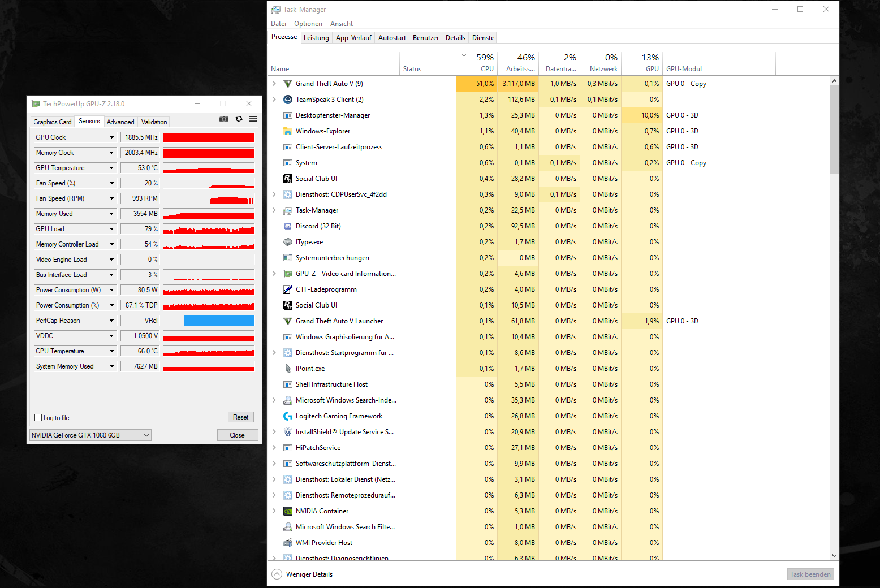The image size is (880, 588).
Task: Select the Shell Infrastructure Host row
Action: tap(548, 384)
